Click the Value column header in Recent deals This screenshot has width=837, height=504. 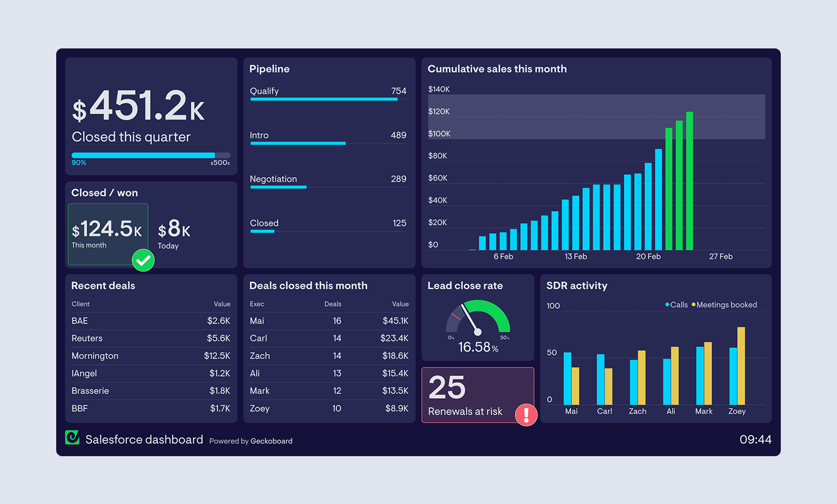222,304
